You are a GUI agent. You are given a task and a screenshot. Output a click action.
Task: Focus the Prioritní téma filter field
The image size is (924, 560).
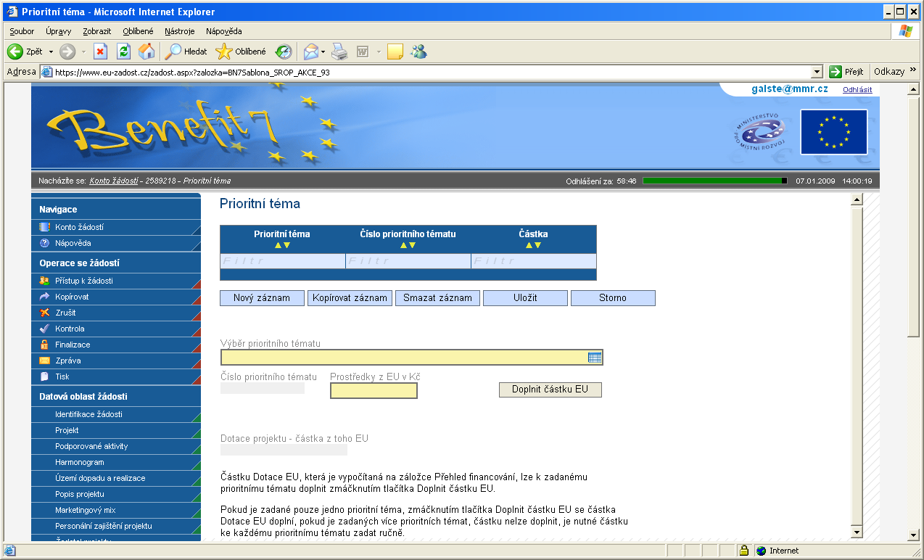283,261
